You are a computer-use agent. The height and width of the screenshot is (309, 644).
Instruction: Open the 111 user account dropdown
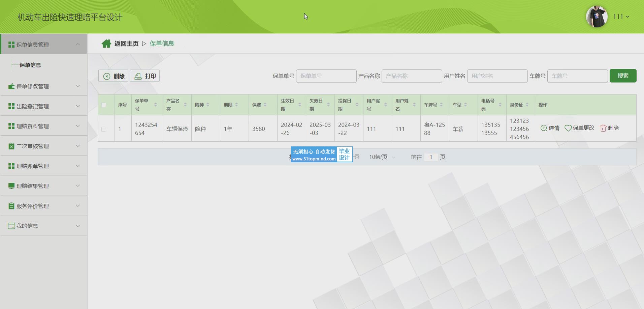(x=621, y=17)
